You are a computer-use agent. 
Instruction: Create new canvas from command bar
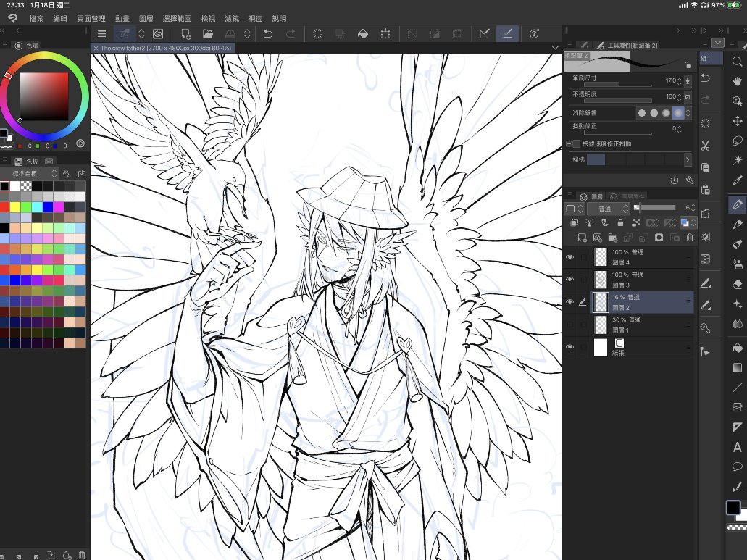pyautogui.click(x=185, y=34)
